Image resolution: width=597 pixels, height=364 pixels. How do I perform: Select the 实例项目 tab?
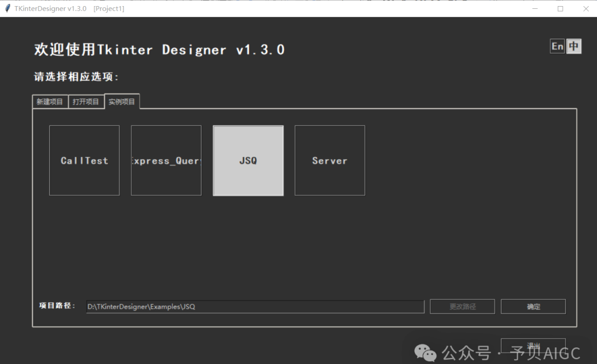[x=122, y=102]
